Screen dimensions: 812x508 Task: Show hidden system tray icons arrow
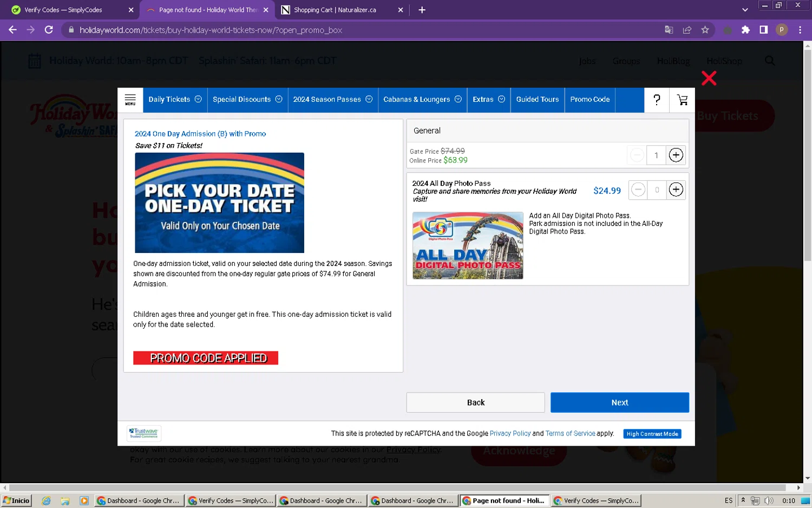click(x=743, y=500)
